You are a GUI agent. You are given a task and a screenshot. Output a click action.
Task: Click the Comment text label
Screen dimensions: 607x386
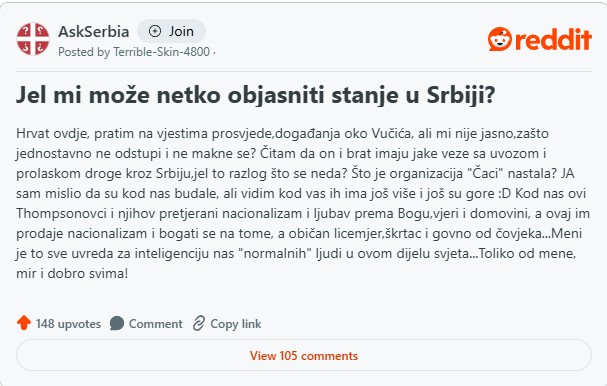(156, 324)
